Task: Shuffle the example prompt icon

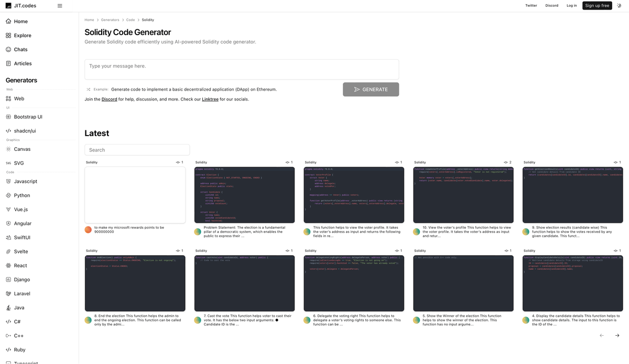Action: (x=89, y=90)
